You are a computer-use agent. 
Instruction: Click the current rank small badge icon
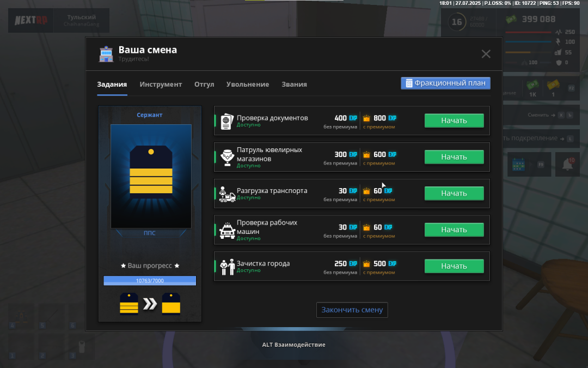point(129,303)
